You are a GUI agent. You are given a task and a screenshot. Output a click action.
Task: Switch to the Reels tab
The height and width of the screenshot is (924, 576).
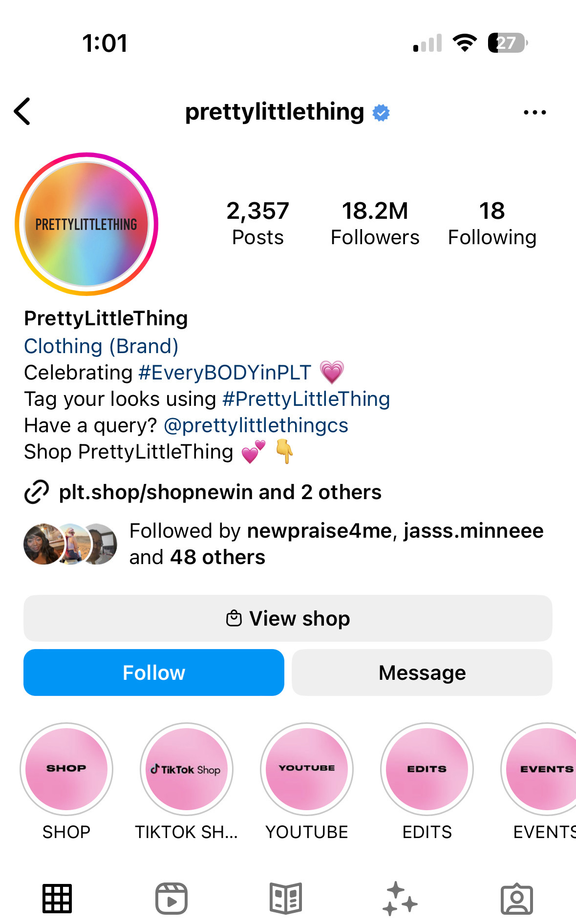coord(171,898)
